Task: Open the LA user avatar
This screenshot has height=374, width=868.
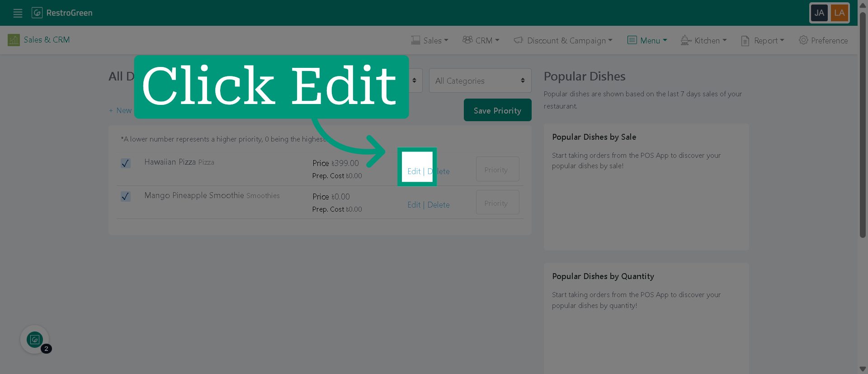Action: tap(840, 13)
